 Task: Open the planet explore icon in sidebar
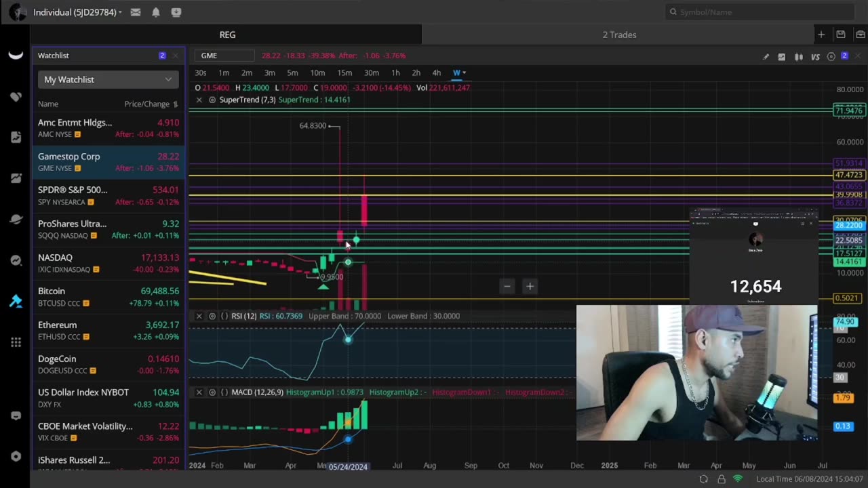pyautogui.click(x=16, y=219)
